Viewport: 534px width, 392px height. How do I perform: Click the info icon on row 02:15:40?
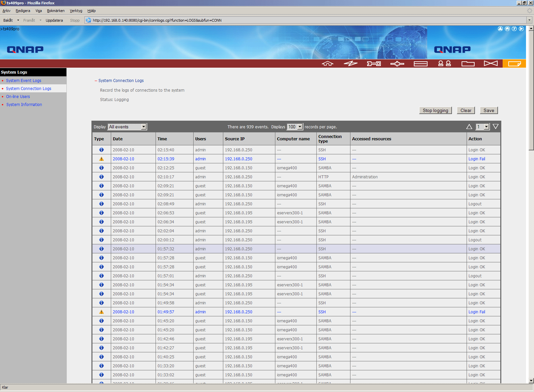(101, 150)
